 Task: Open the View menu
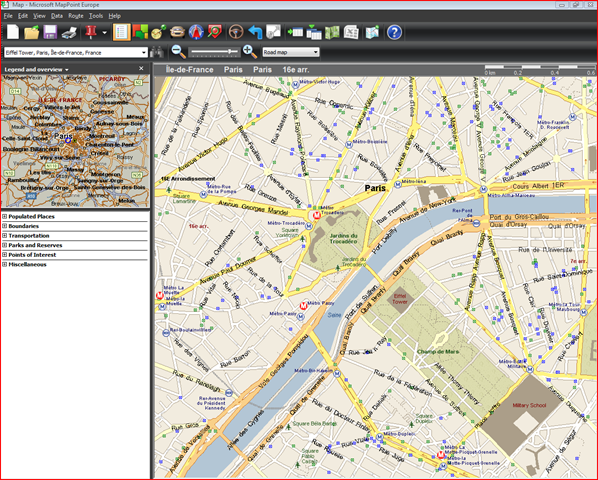click(39, 16)
